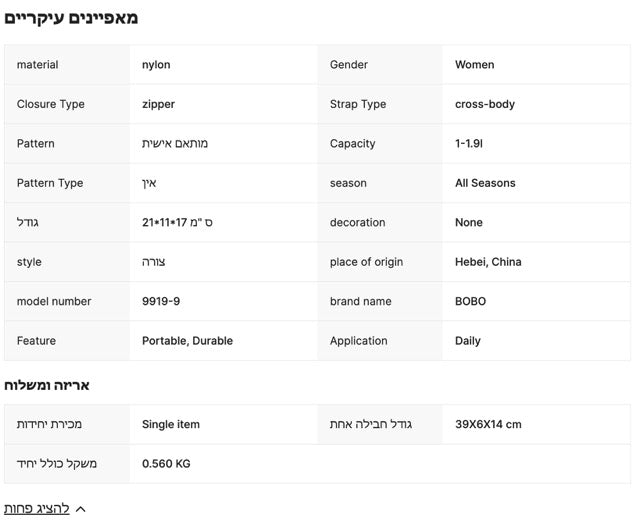Select the Hebei, China origin value

[488, 262]
